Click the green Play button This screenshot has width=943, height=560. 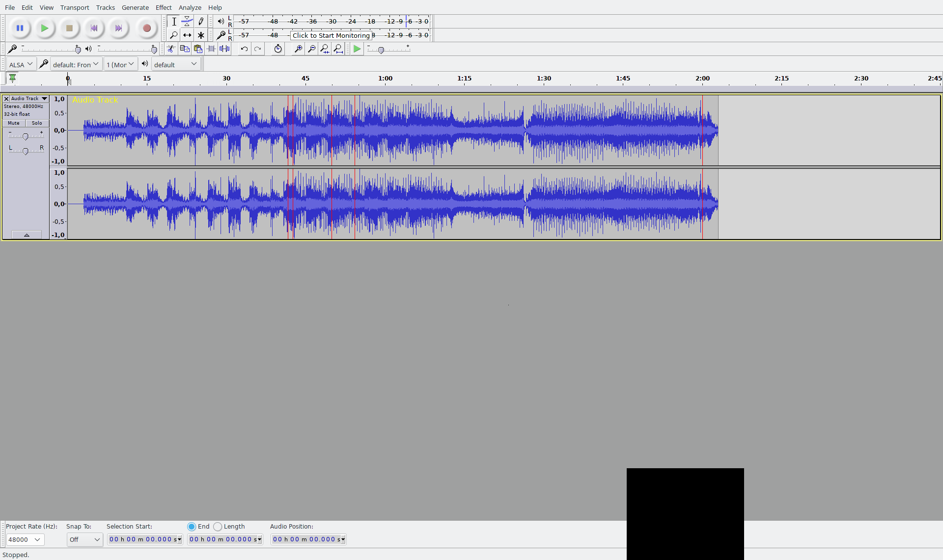tap(45, 28)
